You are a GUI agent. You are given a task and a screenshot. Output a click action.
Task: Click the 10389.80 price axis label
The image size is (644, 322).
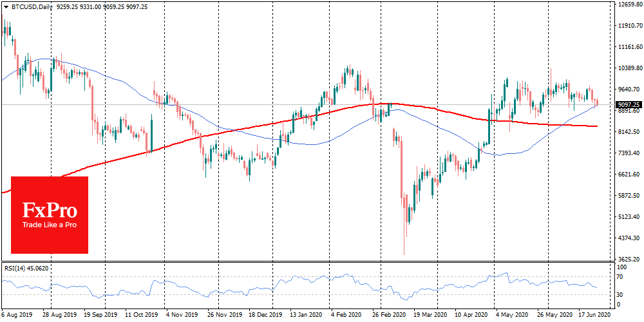click(x=628, y=68)
